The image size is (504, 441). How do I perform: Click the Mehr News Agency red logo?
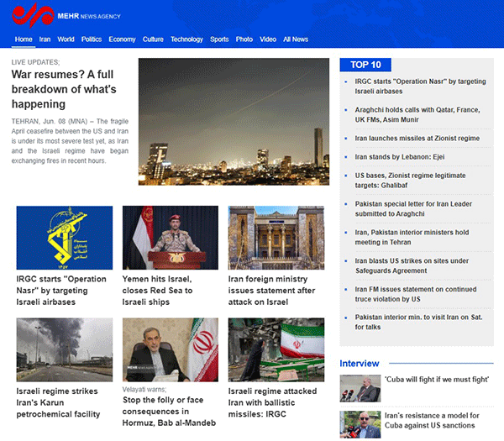[x=33, y=15]
